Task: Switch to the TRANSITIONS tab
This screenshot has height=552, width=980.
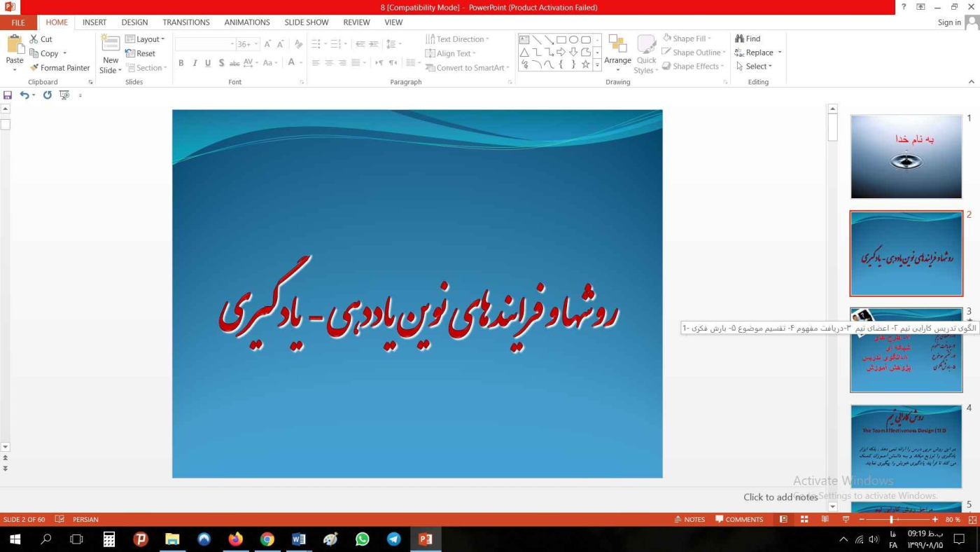Action: (186, 22)
